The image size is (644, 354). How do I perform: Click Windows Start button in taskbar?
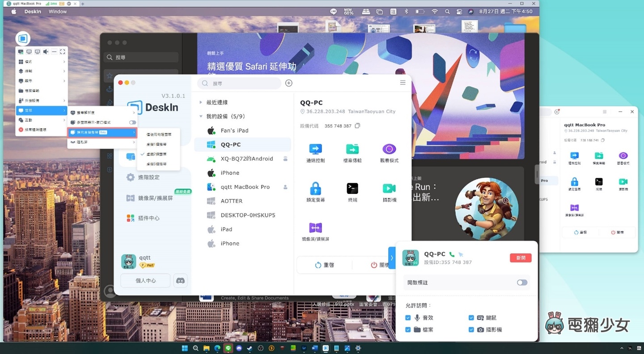(x=185, y=348)
